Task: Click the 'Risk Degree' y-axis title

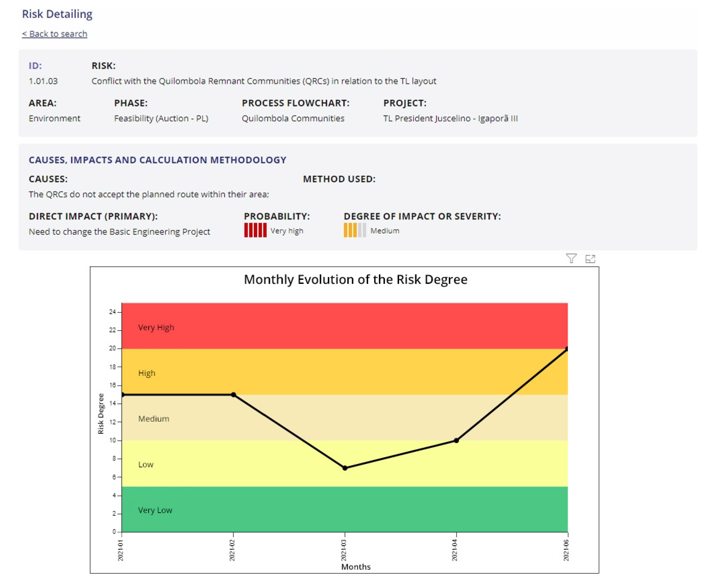Action: pyautogui.click(x=100, y=413)
